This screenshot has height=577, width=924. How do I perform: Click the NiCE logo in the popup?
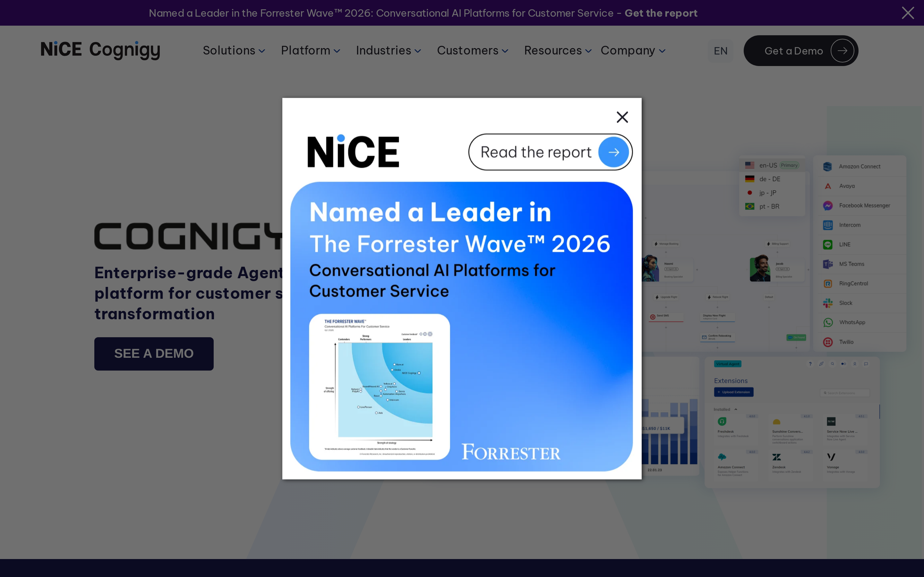point(353,151)
